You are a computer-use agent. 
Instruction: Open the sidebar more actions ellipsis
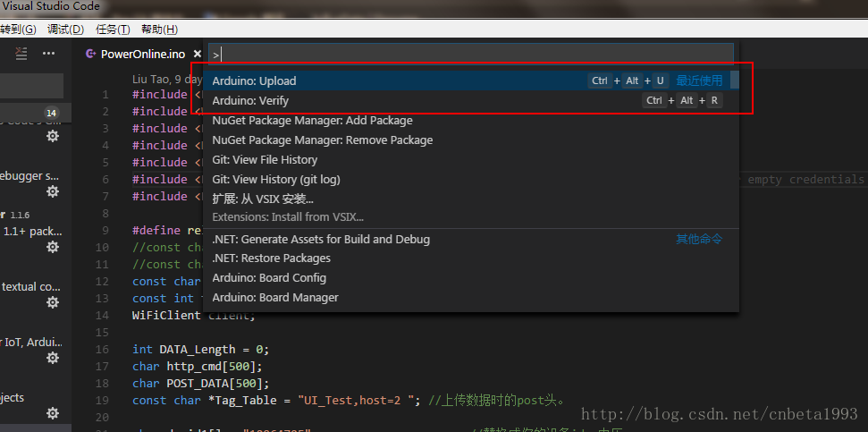click(x=48, y=53)
